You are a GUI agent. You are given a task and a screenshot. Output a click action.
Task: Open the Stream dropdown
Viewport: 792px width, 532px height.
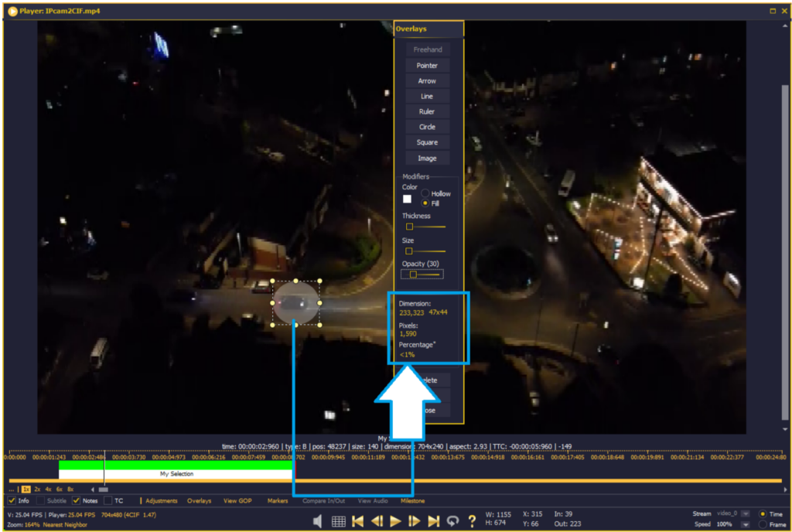pyautogui.click(x=745, y=514)
